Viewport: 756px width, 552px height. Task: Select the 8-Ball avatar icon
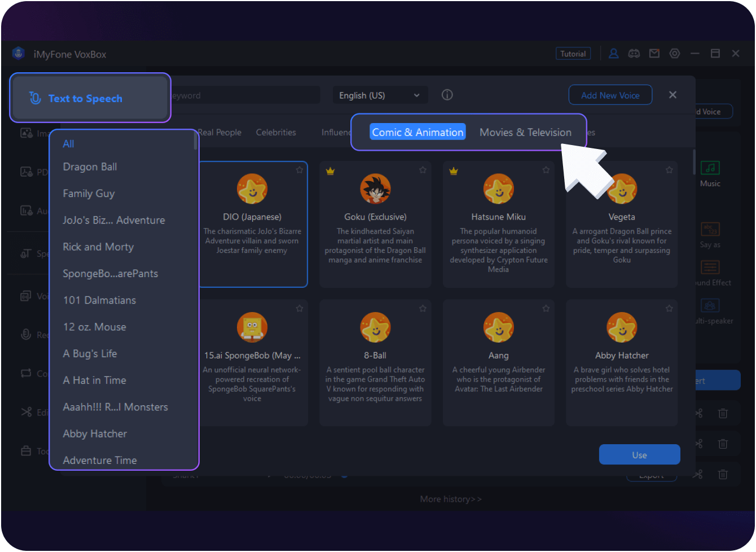pyautogui.click(x=375, y=327)
